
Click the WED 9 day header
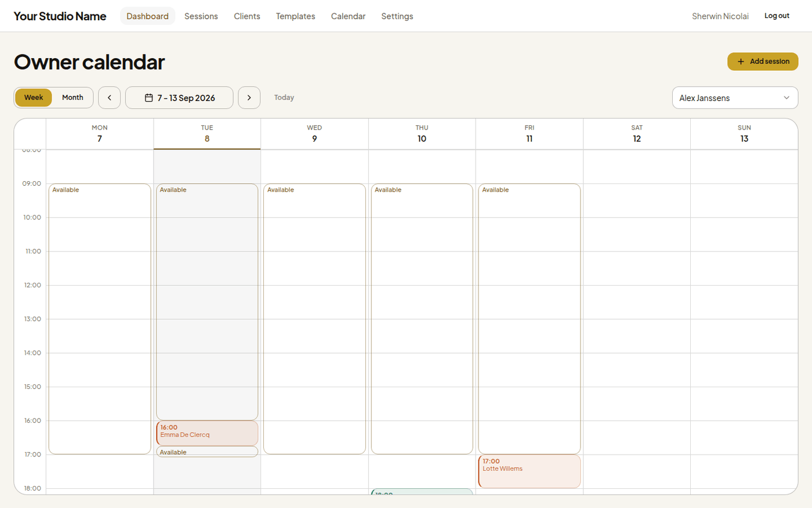tap(314, 134)
